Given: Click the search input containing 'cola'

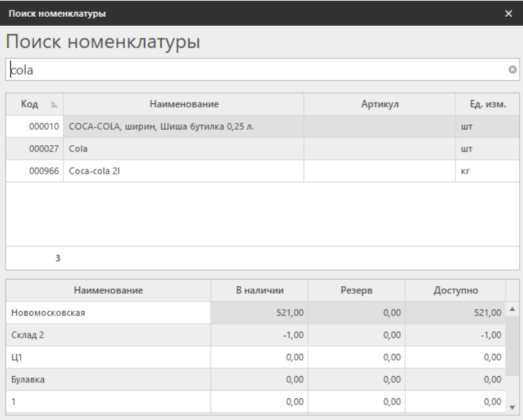Looking at the screenshot, I should click(x=258, y=70).
